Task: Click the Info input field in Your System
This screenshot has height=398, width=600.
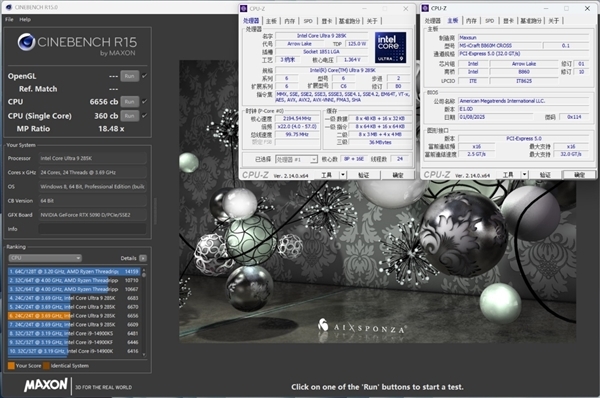Action: click(x=92, y=229)
